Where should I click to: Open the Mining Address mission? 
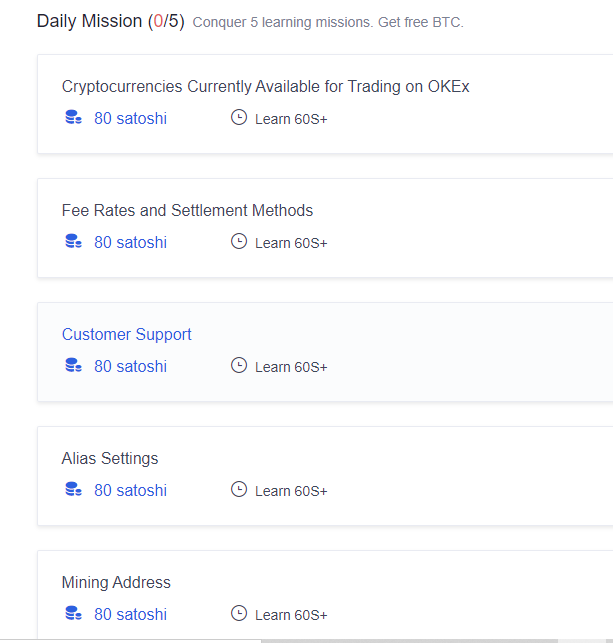[116, 583]
